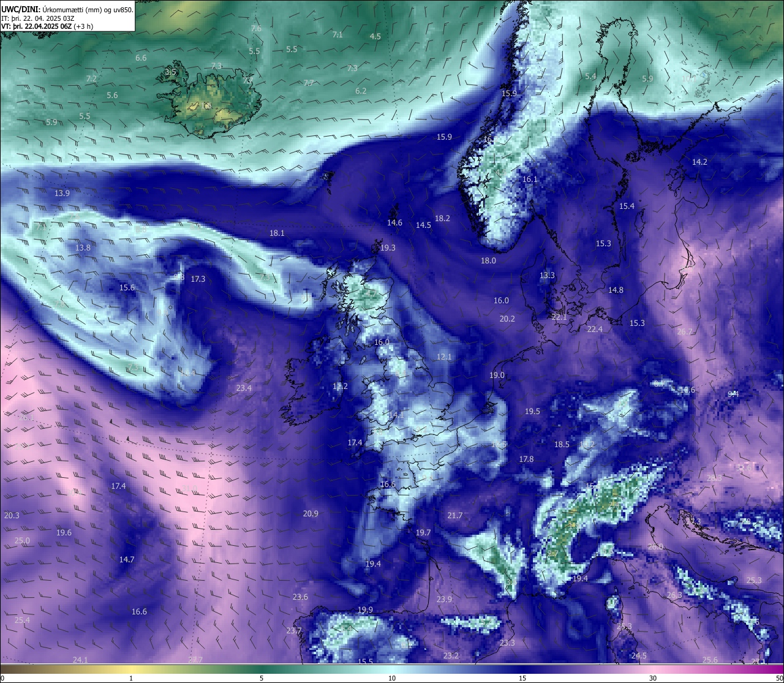Click the 10 tick label on color scale

392,678
